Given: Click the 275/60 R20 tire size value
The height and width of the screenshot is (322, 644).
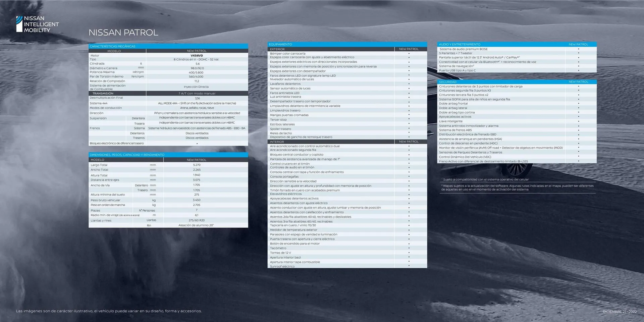Looking at the screenshot, I should [x=197, y=220].
